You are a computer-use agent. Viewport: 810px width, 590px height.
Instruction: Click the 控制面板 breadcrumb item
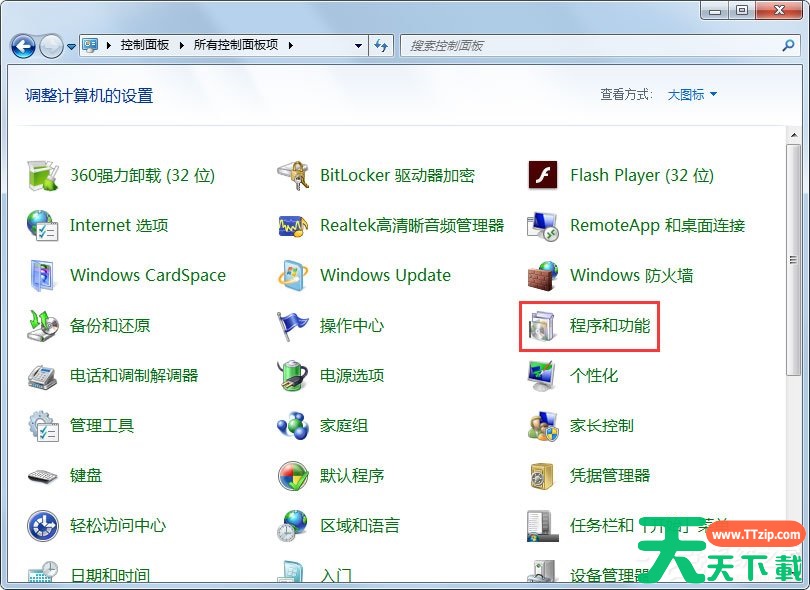pos(144,46)
